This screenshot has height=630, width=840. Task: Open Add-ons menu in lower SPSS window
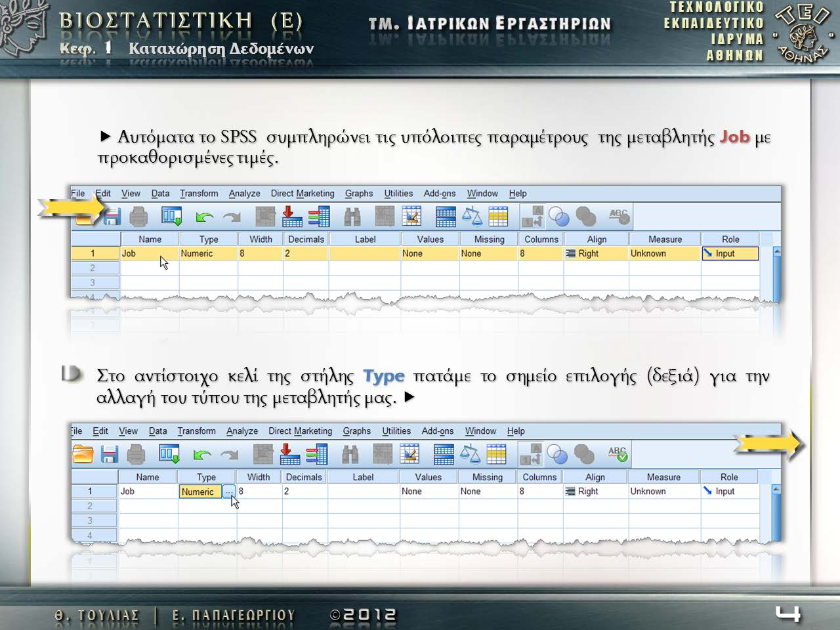click(x=438, y=430)
